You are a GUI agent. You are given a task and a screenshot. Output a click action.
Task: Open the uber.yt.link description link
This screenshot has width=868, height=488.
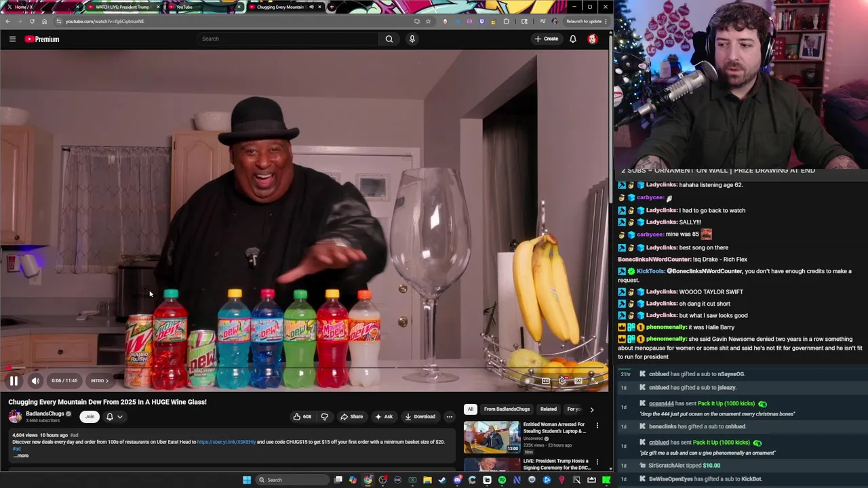[x=226, y=442]
